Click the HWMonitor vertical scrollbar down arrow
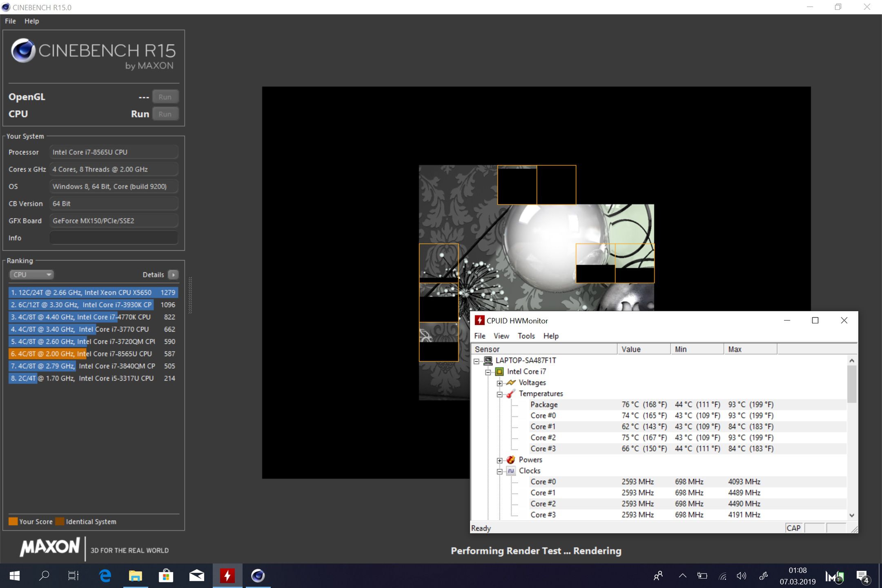The image size is (882, 588). (x=851, y=515)
